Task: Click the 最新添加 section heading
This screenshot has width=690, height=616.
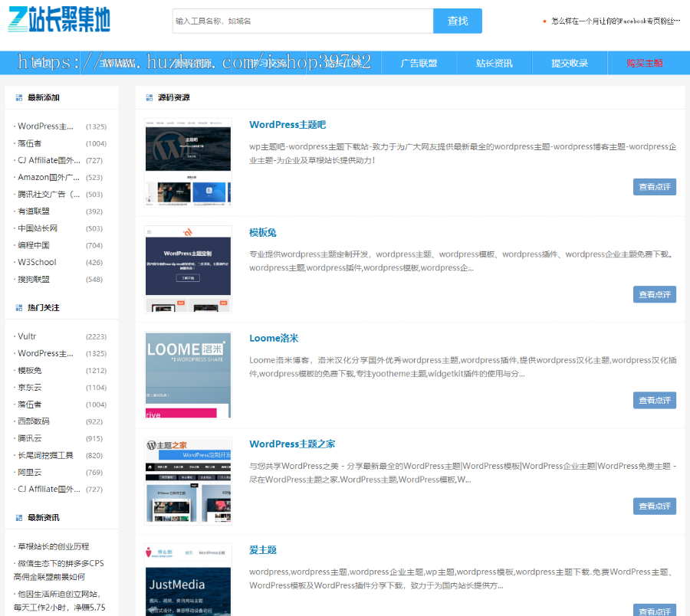Action: [44, 97]
